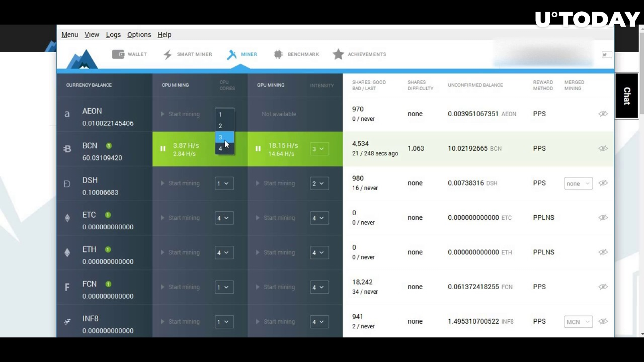Open DSH CPU cores dropdown
The image size is (644, 362).
224,183
